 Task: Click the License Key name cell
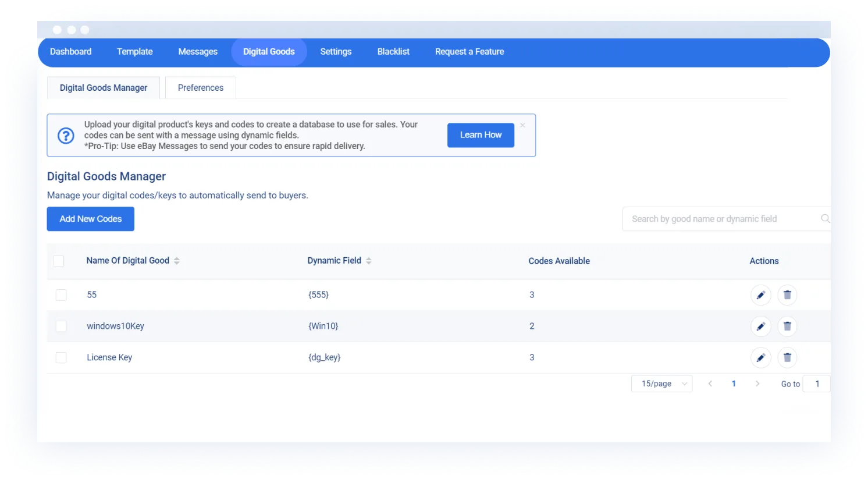(109, 358)
